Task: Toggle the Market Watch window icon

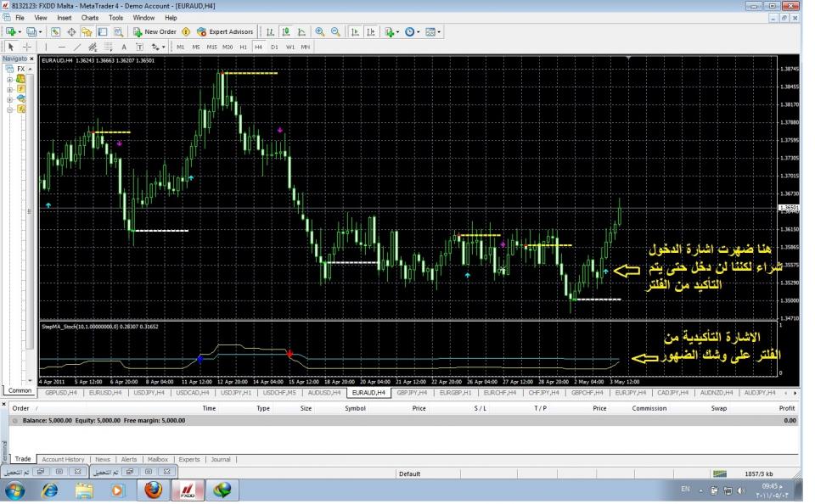Action: click(55, 31)
